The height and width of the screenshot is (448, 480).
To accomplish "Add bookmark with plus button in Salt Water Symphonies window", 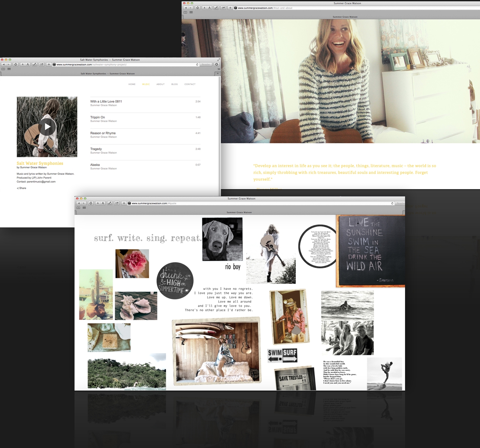I will pyautogui.click(x=49, y=64).
